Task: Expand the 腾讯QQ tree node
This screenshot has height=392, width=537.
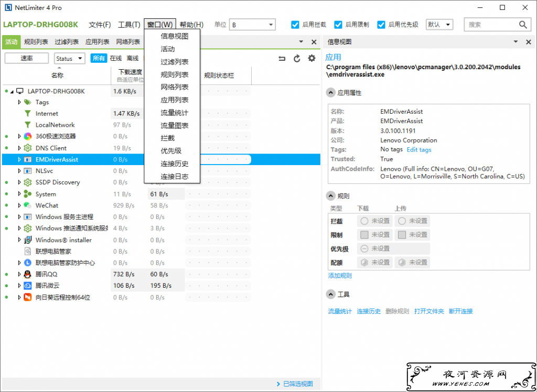Action: pos(19,274)
